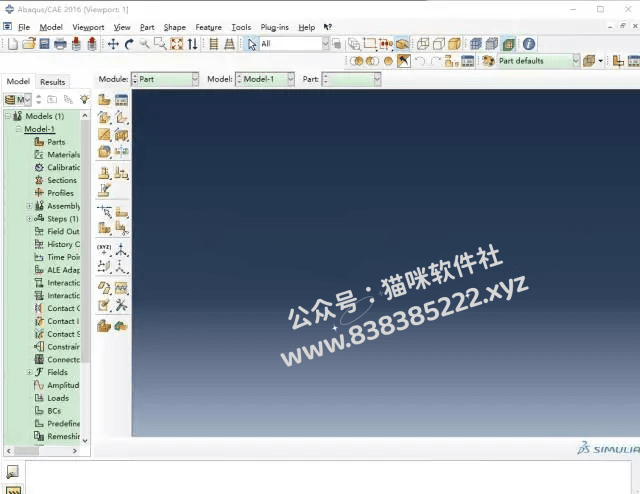Click the Auto-Fit View icon
The width and height of the screenshot is (640, 494).
pyautogui.click(x=176, y=44)
